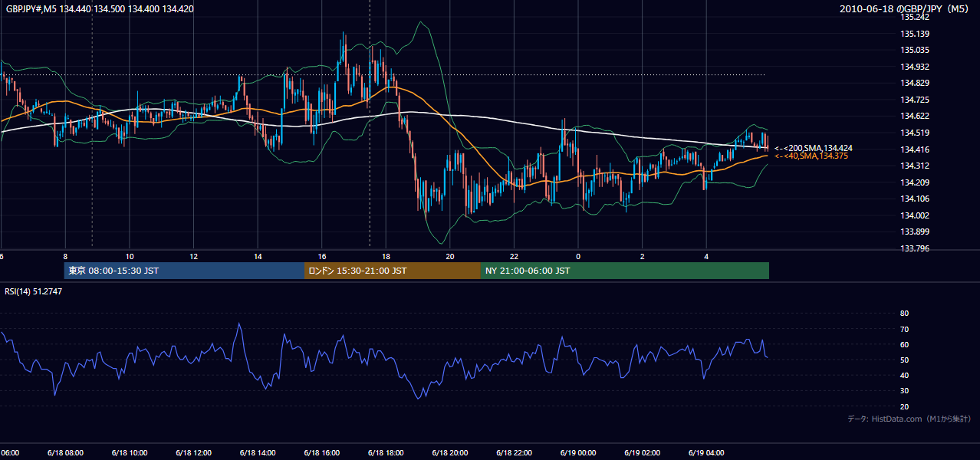980x460 pixels.
Task: Click the chart title '2010-06-18 のGBP/JPY (M5)'
Action: (x=905, y=9)
